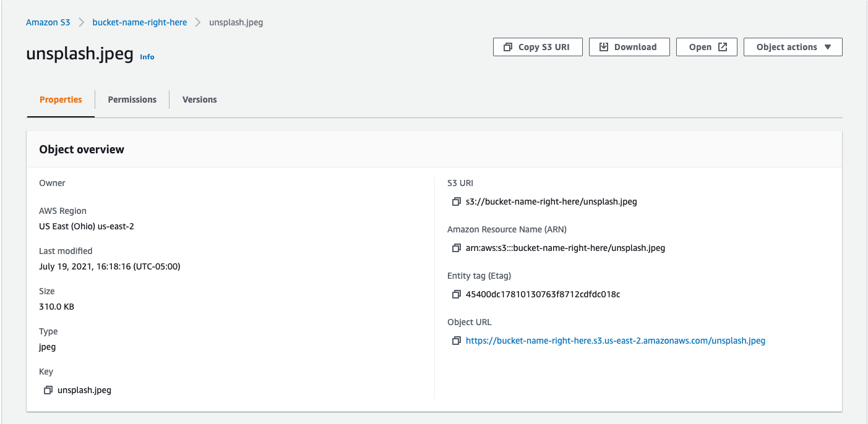This screenshot has width=868, height=424.
Task: Click the Object overview heading
Action: pos(82,150)
